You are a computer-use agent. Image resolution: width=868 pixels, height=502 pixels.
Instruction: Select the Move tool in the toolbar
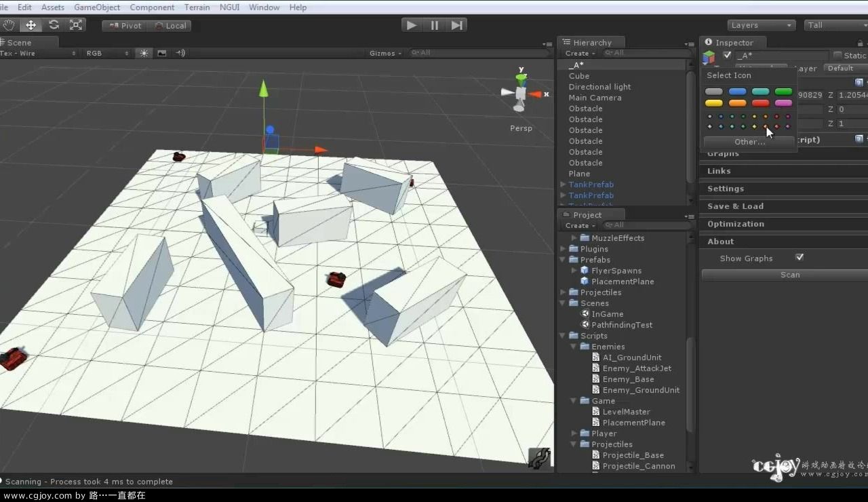click(x=31, y=25)
